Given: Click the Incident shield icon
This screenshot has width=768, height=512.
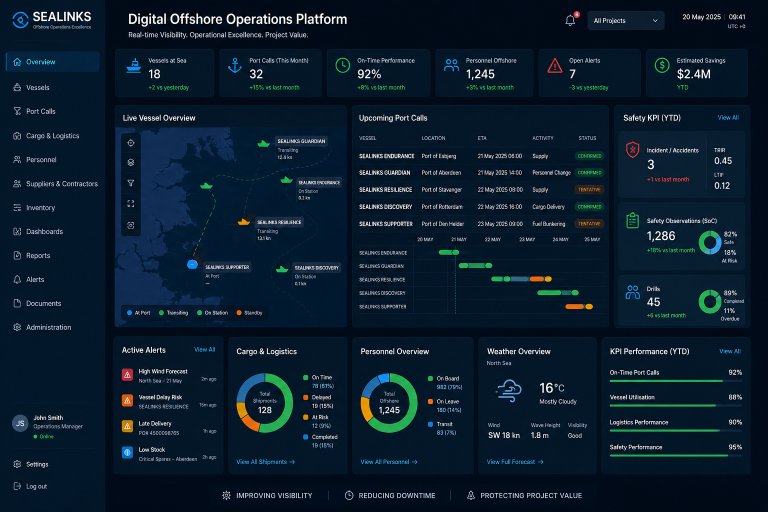Looking at the screenshot, I should click(x=632, y=149).
